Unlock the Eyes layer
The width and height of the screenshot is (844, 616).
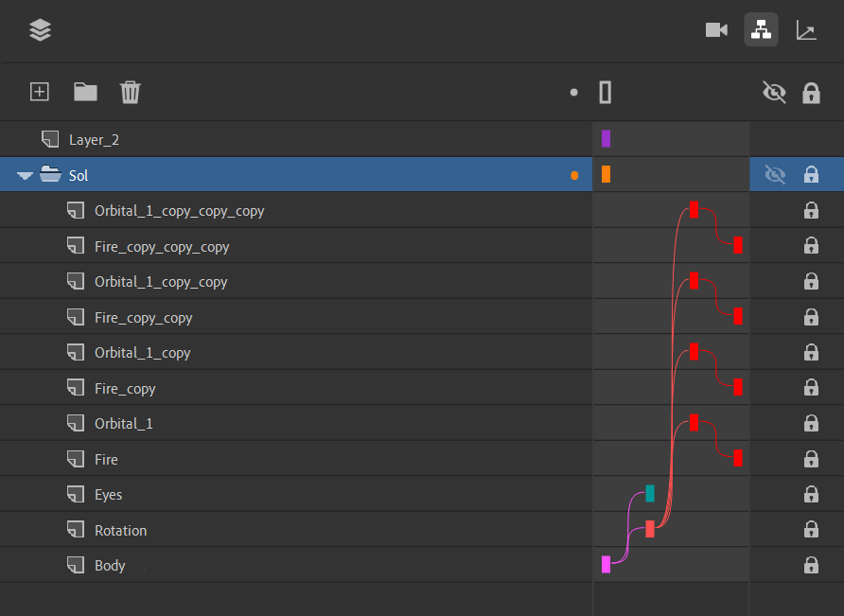(x=811, y=494)
